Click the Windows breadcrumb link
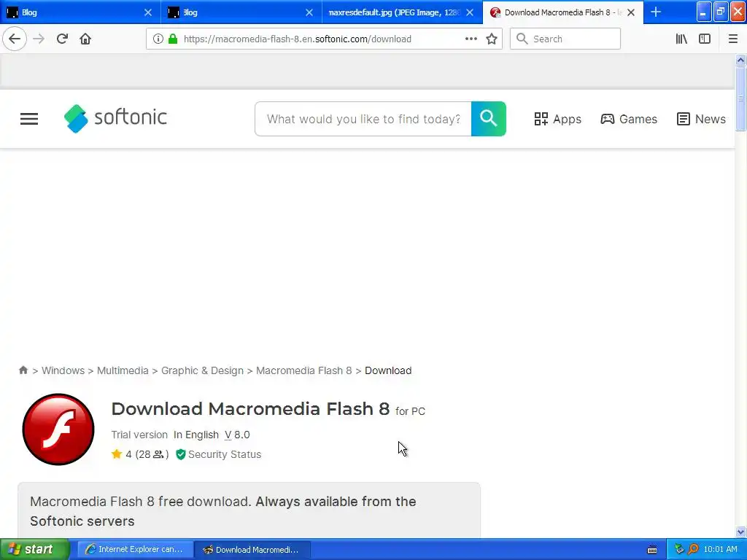The image size is (747, 560). pos(63,370)
